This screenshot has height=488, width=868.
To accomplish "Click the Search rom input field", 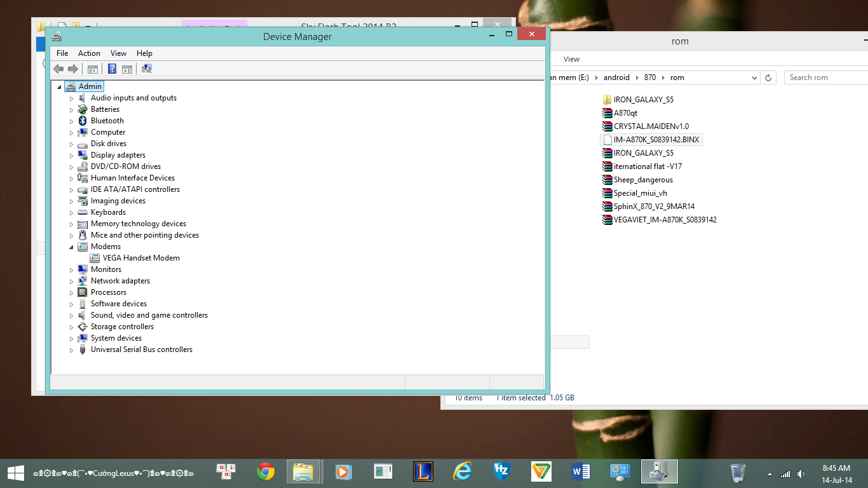I will coord(826,78).
